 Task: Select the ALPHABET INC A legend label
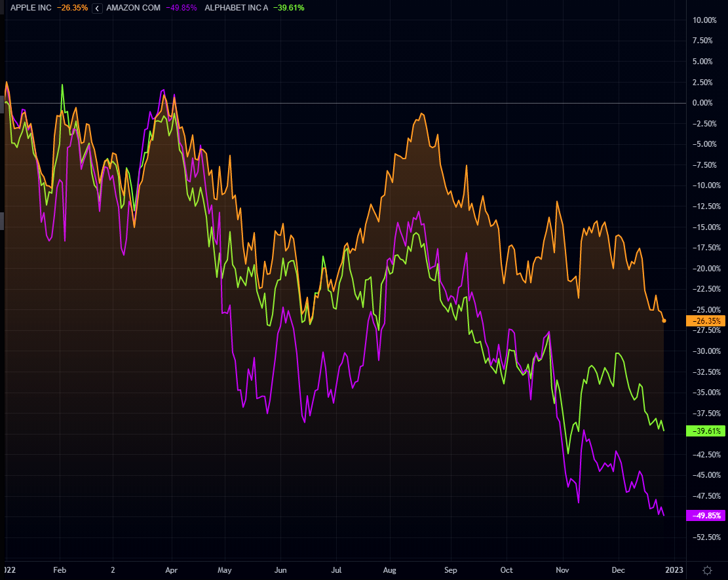[x=237, y=8]
